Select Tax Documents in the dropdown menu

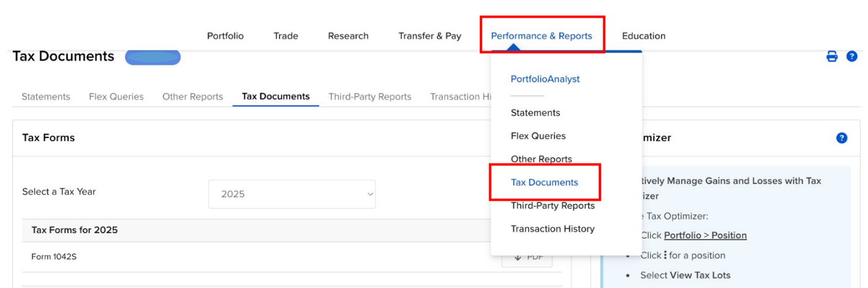coord(545,182)
